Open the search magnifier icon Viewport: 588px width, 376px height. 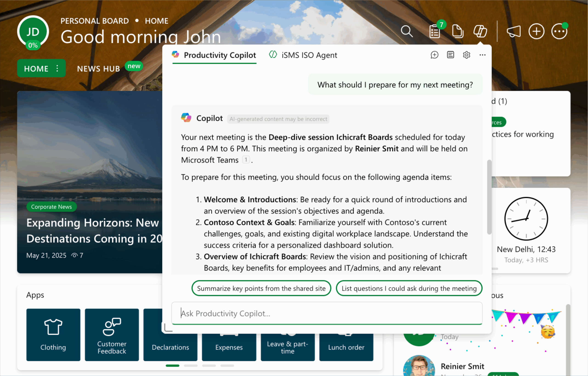point(407,31)
